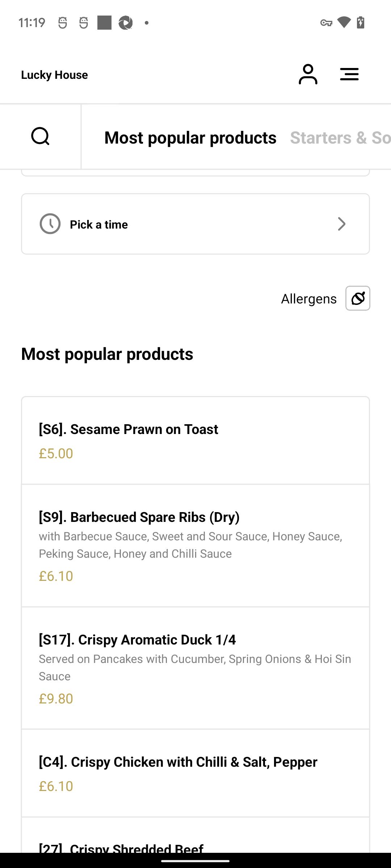Tap the Wi-Fi signal status icon
The width and height of the screenshot is (391, 868).
344,22
